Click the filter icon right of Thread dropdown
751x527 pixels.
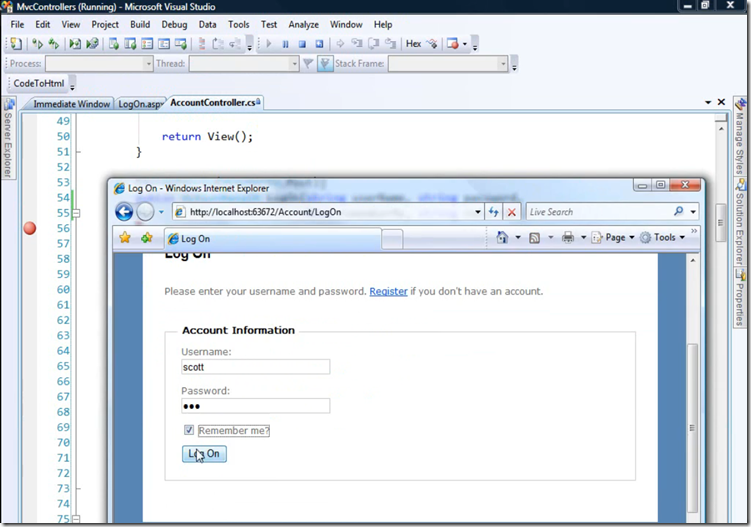[x=308, y=63]
